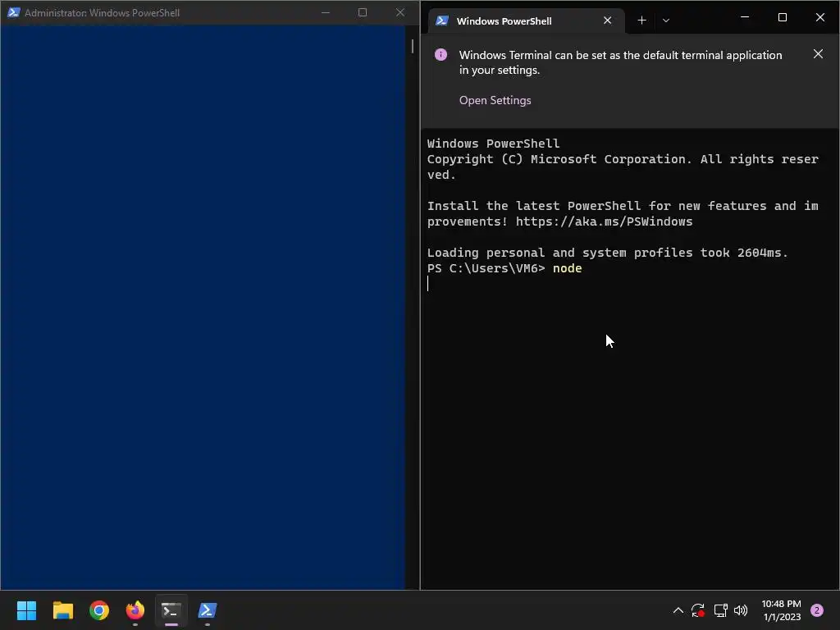Click the purple info icon in notification
840x630 pixels.
tap(441, 55)
